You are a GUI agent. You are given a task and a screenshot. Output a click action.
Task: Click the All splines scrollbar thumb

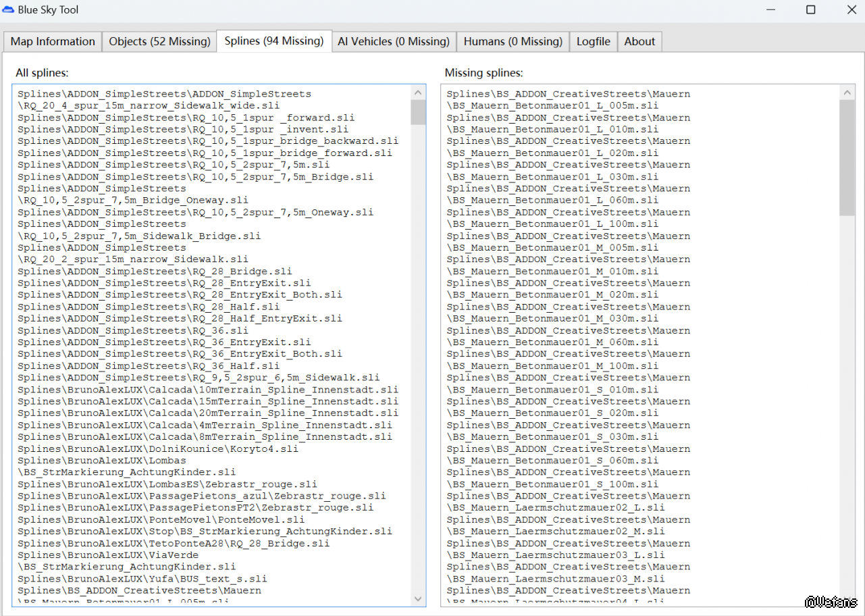point(418,112)
